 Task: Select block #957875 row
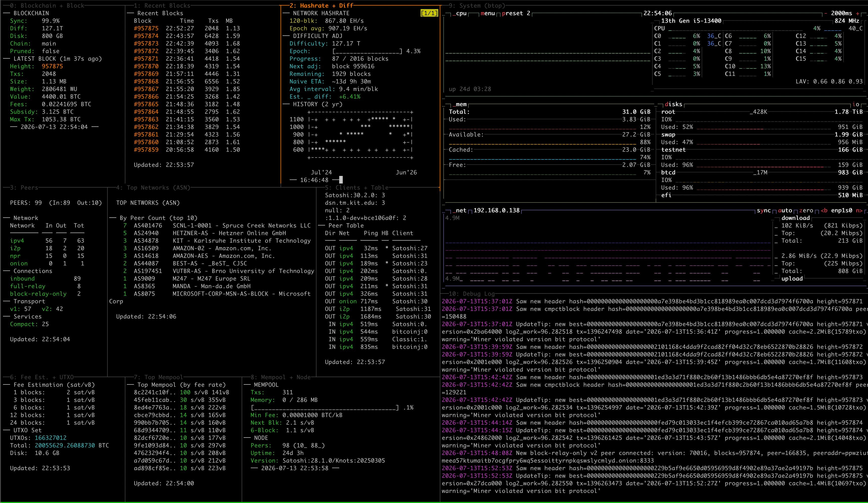pos(187,29)
